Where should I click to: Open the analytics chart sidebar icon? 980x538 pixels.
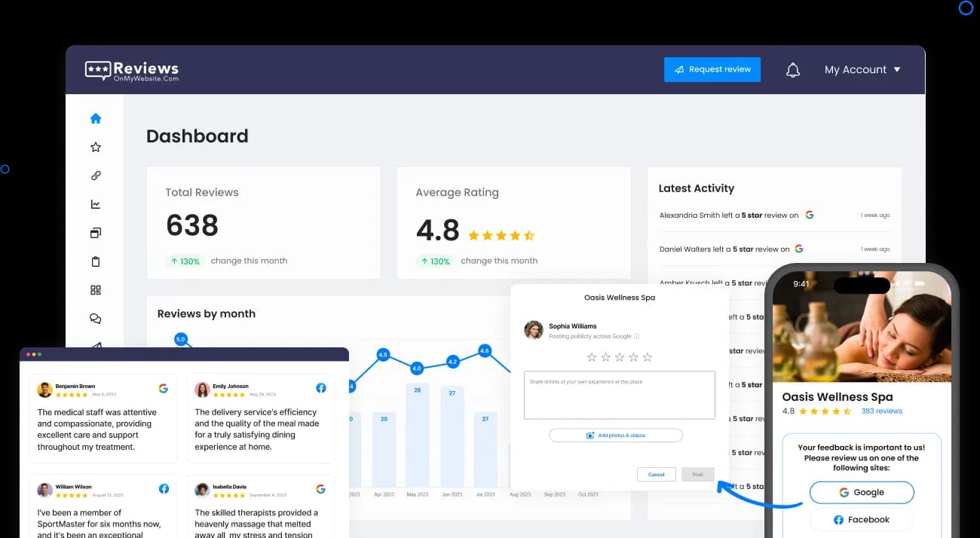(96, 204)
